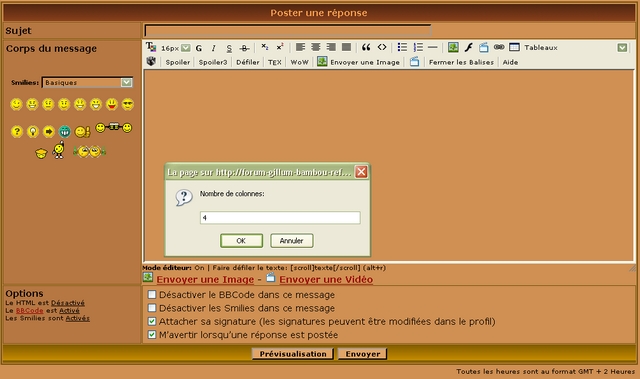Click the Envoyer une Vidéo link

(x=326, y=279)
